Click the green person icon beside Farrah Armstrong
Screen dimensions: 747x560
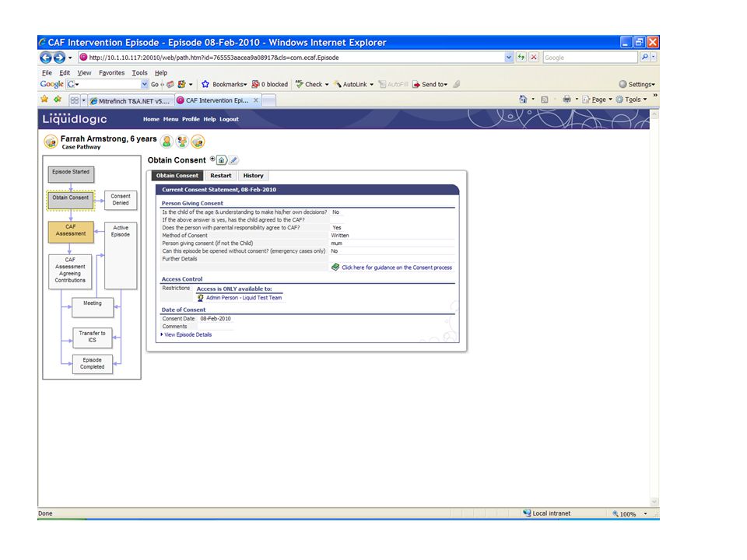pos(167,142)
